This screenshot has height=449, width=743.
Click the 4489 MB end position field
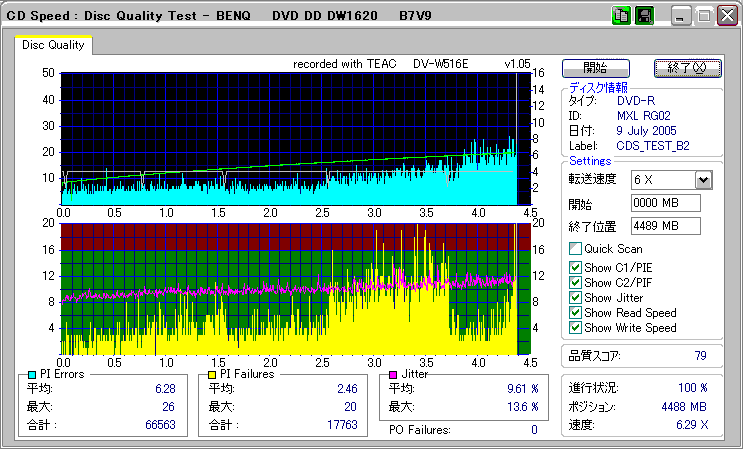666,225
